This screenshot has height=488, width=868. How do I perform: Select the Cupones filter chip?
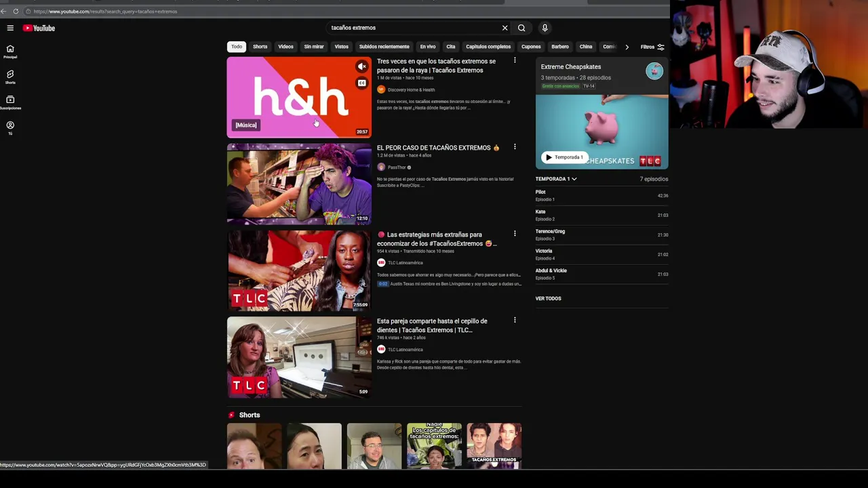(x=531, y=47)
